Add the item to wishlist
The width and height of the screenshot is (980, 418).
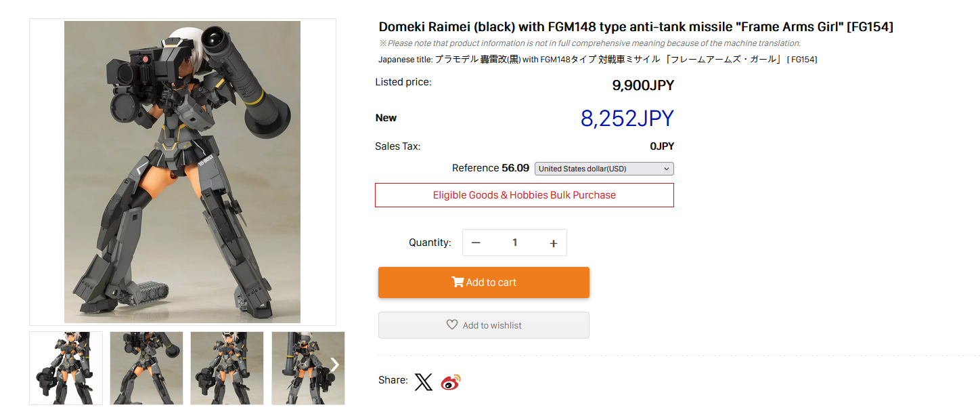point(483,325)
